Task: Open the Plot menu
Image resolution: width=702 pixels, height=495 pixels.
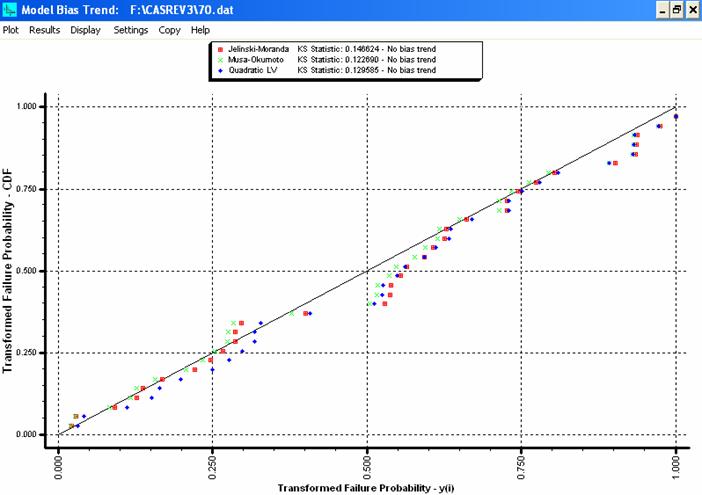Action: coord(11,30)
